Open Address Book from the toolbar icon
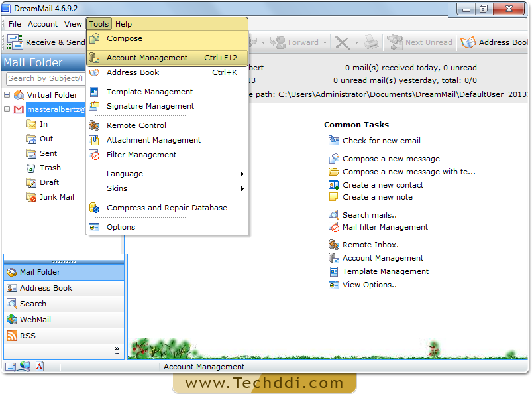The height and width of the screenshot is (394, 532). [x=468, y=42]
